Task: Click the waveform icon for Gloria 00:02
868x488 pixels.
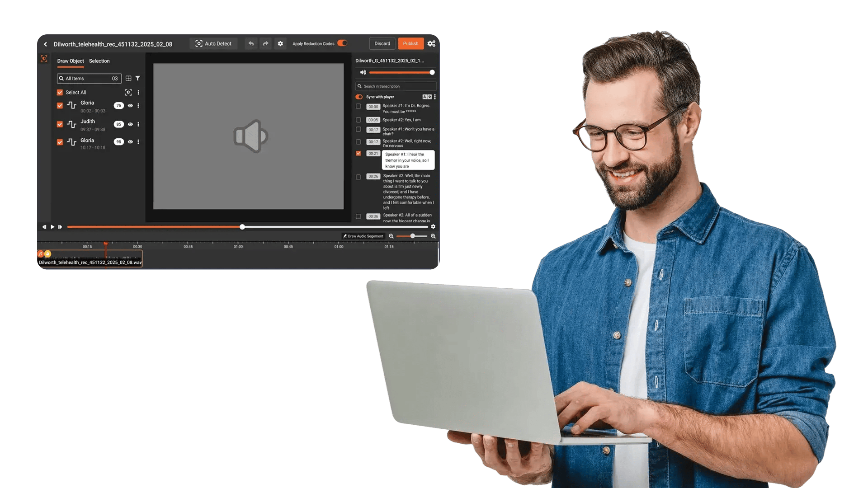Action: pyautogui.click(x=71, y=105)
